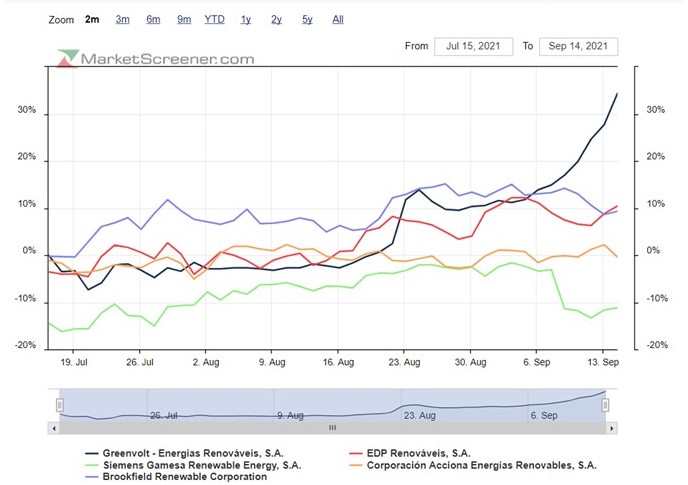
Task: Toggle EDP Renováveis series in legend
Action: click(419, 453)
